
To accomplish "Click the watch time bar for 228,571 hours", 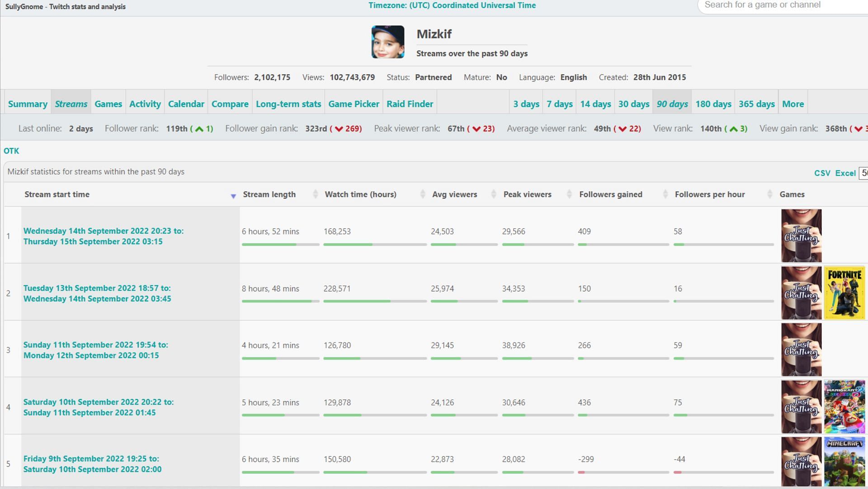I will pos(375,301).
